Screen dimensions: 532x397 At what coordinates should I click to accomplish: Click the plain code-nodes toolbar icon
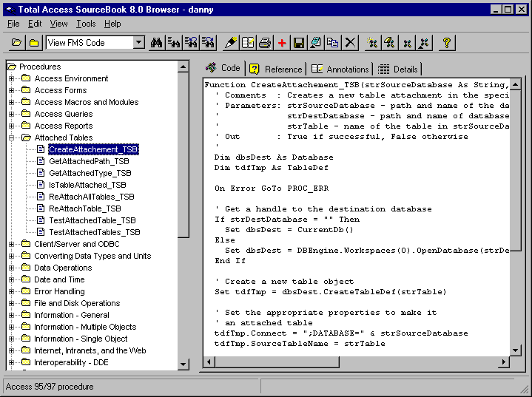click(407, 43)
